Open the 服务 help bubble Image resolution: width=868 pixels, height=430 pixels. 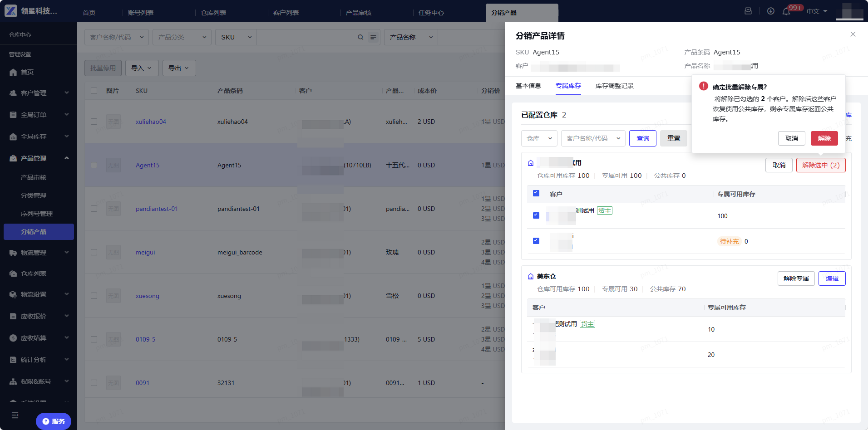(54, 421)
